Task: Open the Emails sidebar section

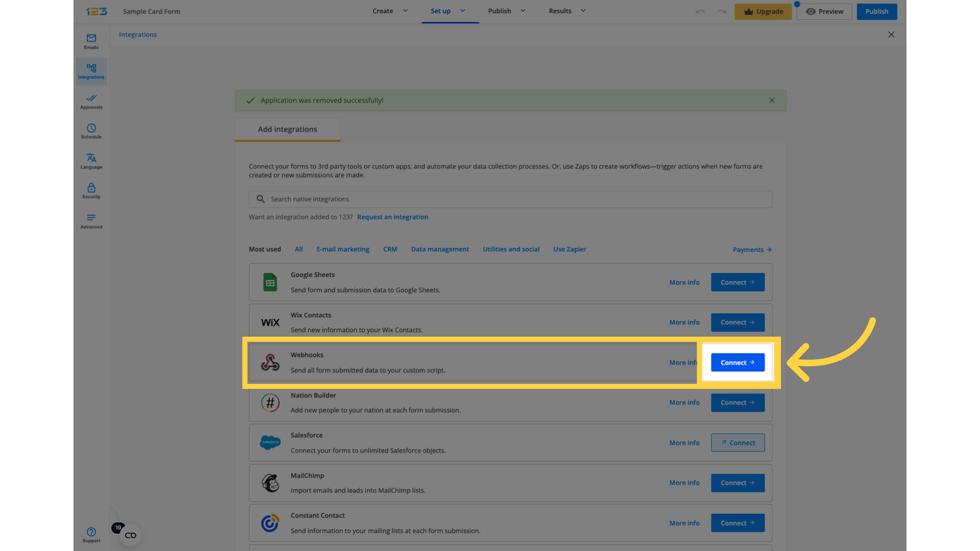Action: [x=91, y=41]
